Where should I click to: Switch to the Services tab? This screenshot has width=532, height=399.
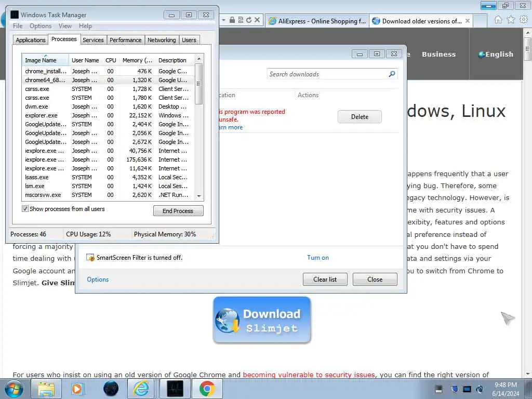93,40
